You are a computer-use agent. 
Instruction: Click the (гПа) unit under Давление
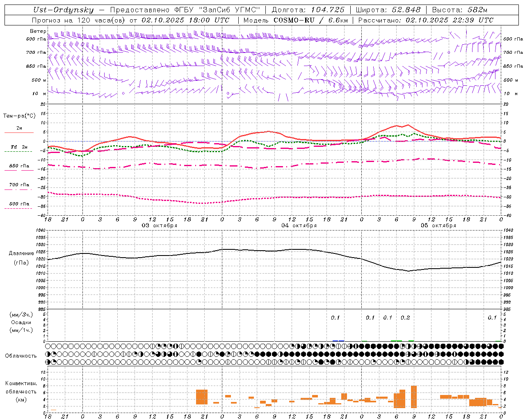[x=21, y=263]
